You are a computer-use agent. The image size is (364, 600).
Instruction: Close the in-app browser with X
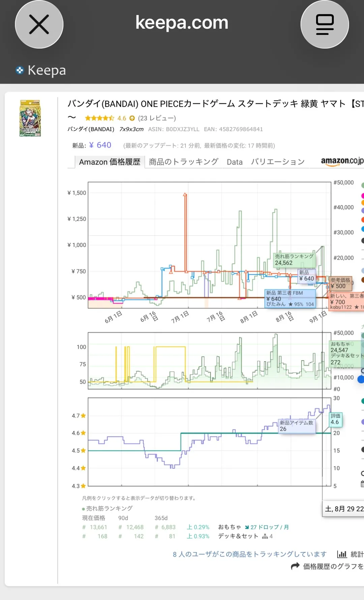pyautogui.click(x=39, y=24)
